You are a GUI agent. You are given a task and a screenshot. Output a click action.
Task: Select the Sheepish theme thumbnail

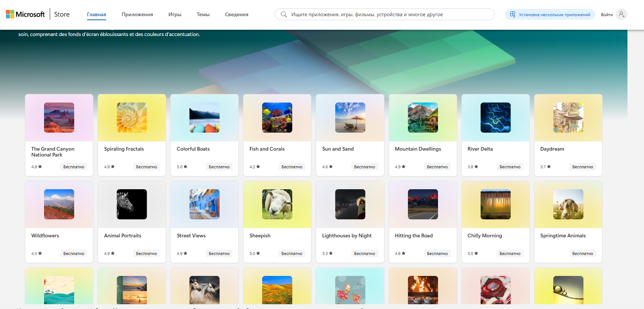point(277,204)
